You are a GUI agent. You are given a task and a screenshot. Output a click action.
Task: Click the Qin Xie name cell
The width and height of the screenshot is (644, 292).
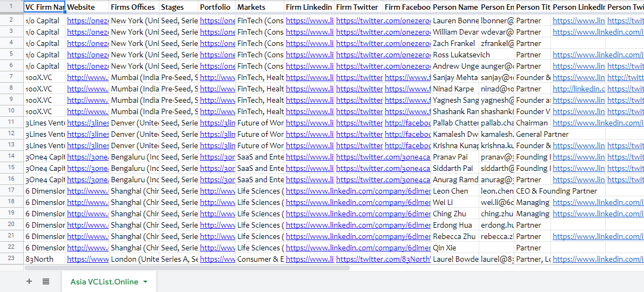(x=455, y=248)
